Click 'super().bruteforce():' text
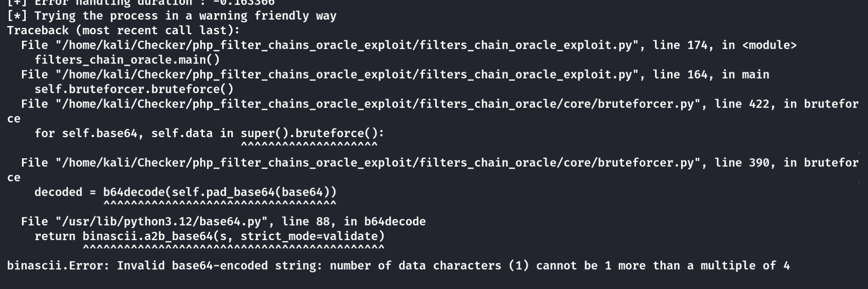This screenshot has width=868, height=289. tap(313, 134)
